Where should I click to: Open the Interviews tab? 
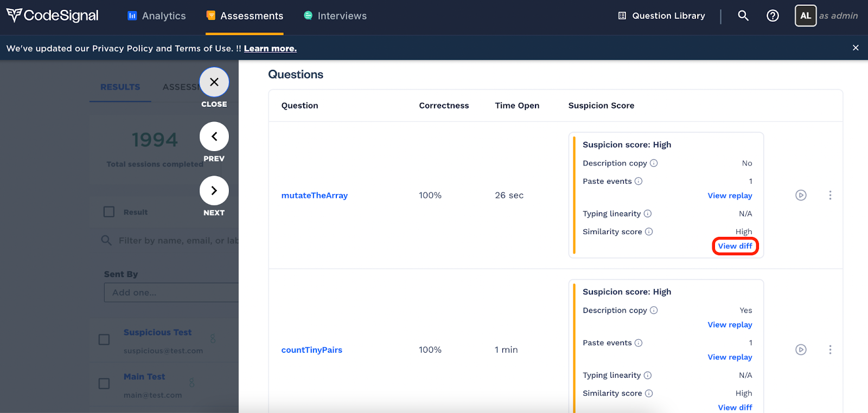335,16
